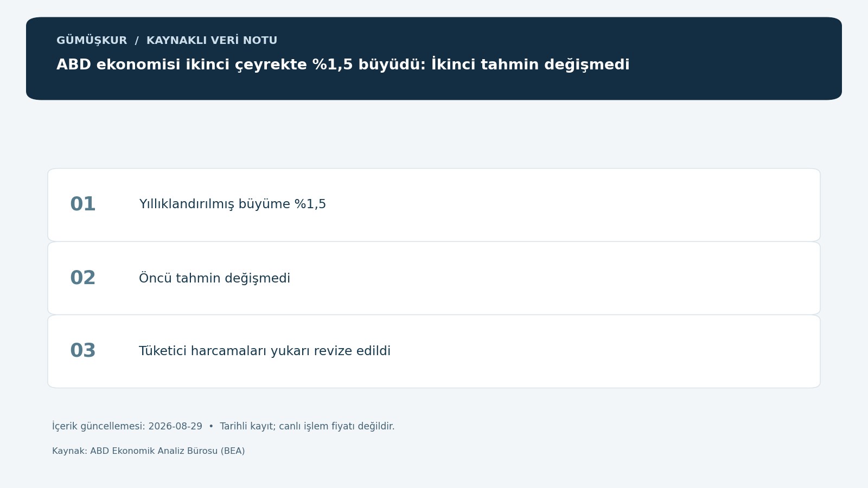The image size is (868, 488).
Task: Click the GÜMÜŞKUR / KAYNAKLI VERİ NOTU label
Action: 167,41
